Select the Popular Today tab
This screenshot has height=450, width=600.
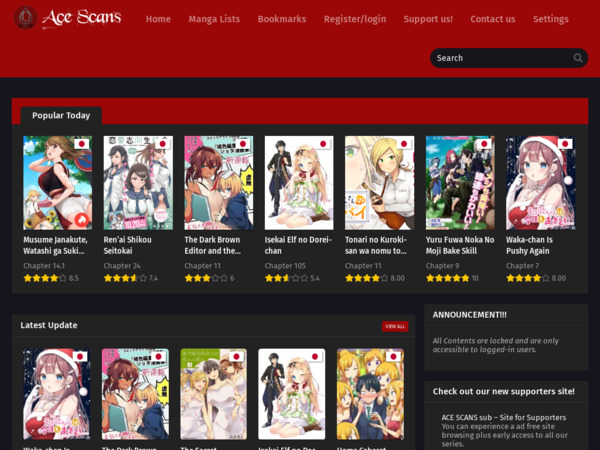pyautogui.click(x=61, y=115)
